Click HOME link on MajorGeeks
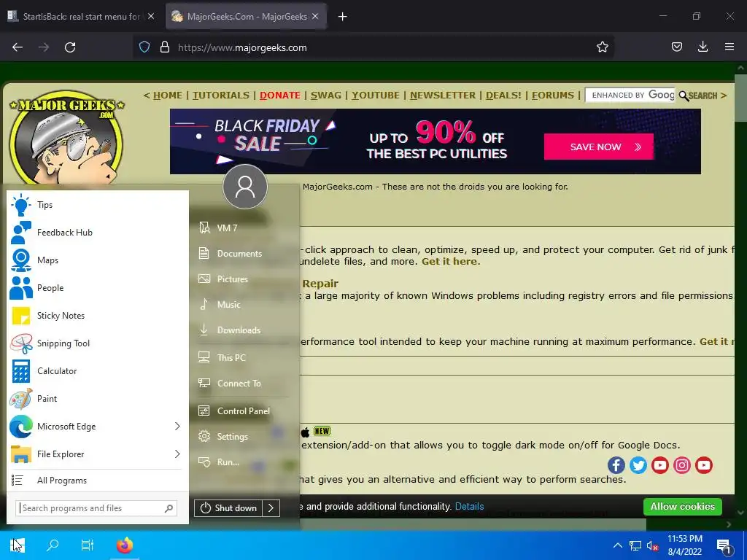Viewport: 747px width, 560px height. pos(167,96)
